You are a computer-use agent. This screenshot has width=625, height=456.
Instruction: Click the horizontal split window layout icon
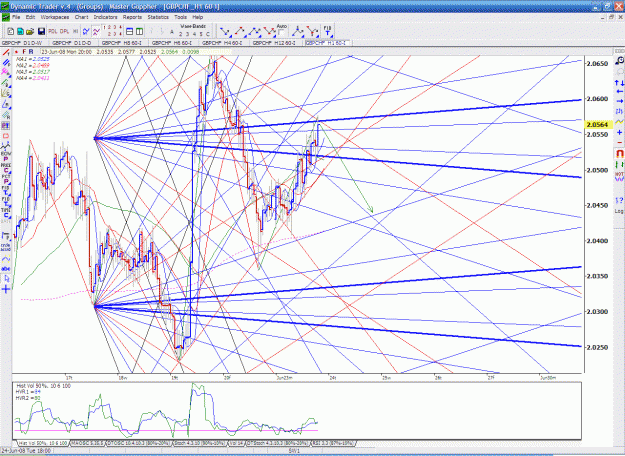(x=130, y=31)
